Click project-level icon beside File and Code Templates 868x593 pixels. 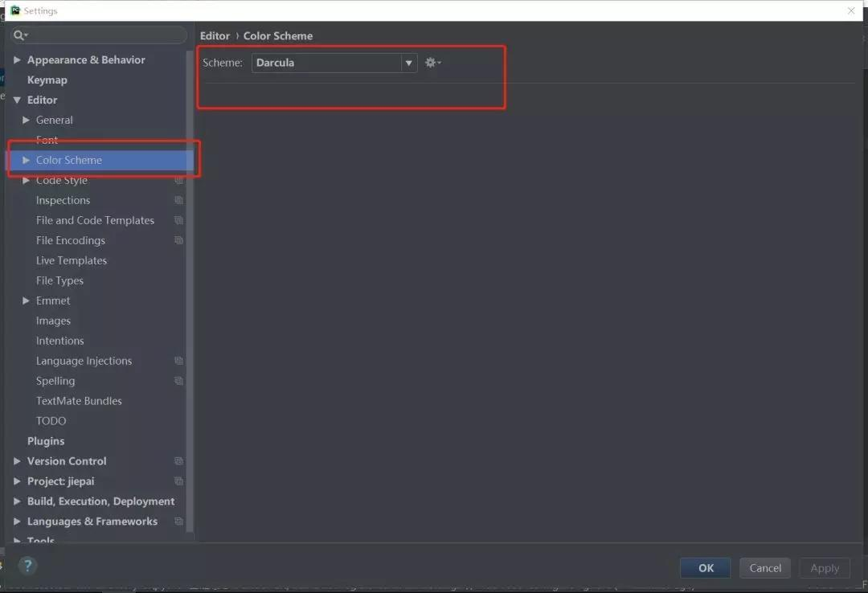178,220
